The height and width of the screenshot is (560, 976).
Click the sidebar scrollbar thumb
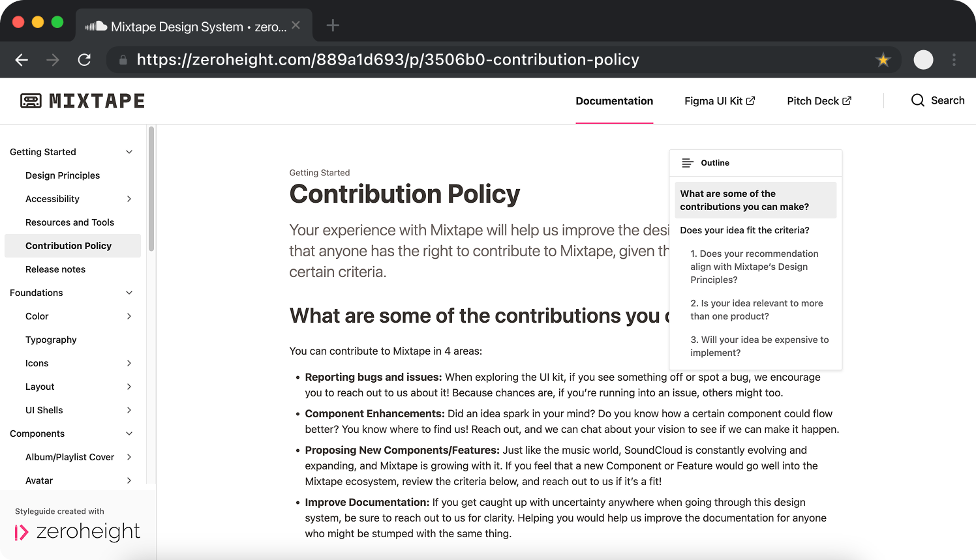pyautogui.click(x=151, y=189)
